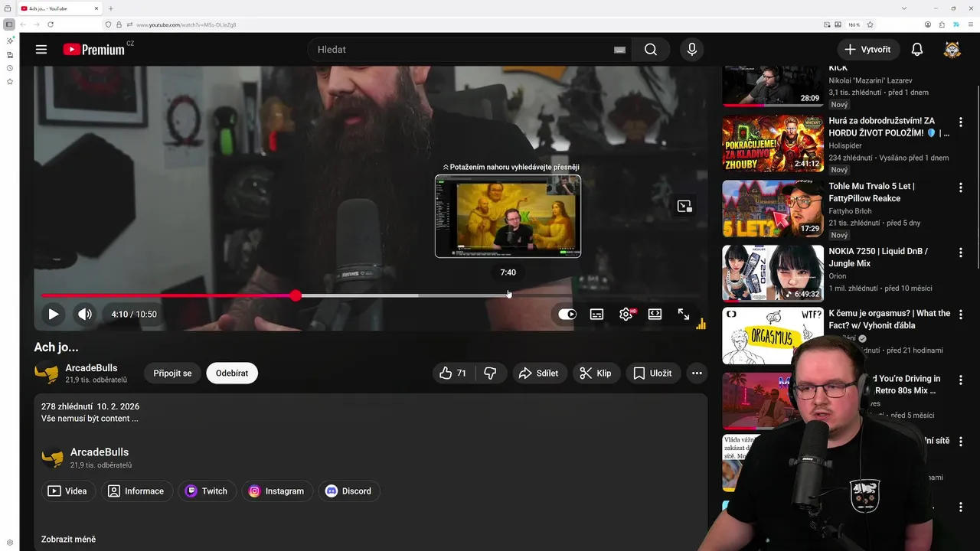The width and height of the screenshot is (980, 551).
Task: Click the Odebírat subscribe button
Action: pyautogui.click(x=232, y=373)
